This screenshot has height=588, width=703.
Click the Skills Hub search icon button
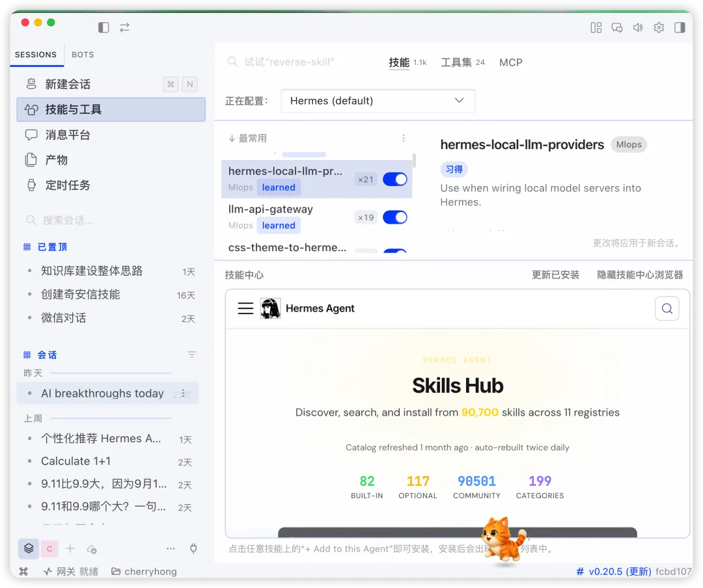(667, 308)
